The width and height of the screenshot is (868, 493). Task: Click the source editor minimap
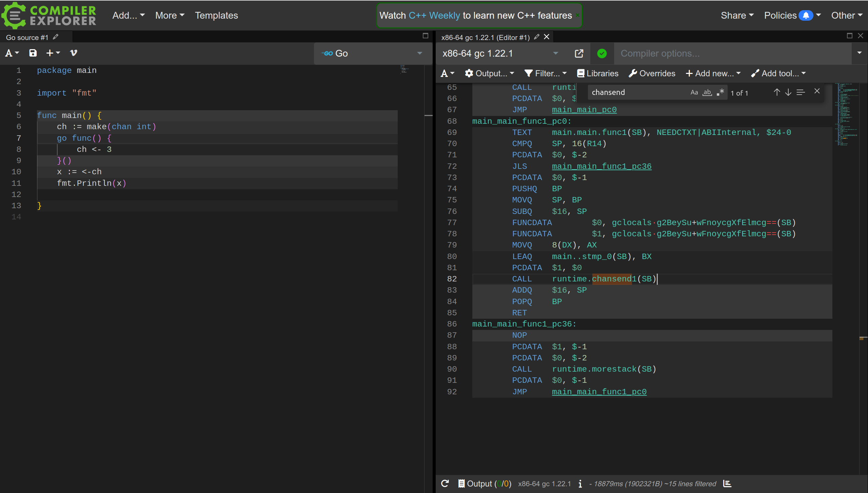click(x=405, y=69)
